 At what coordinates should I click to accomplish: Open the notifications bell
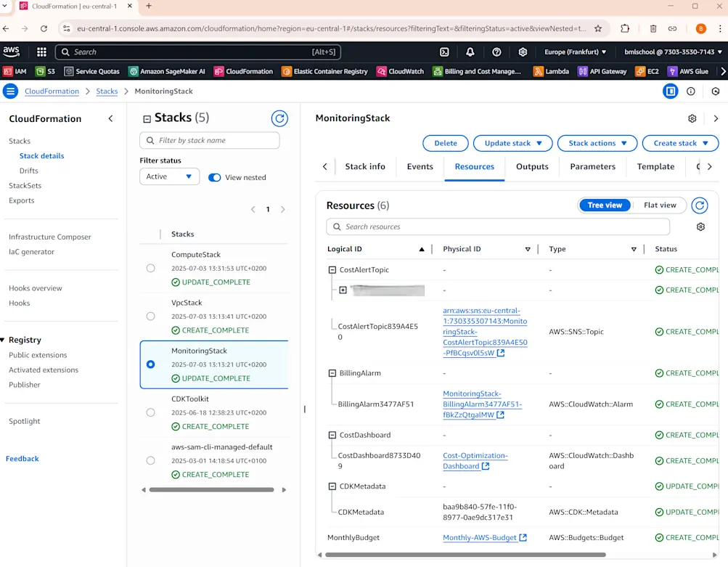point(470,52)
